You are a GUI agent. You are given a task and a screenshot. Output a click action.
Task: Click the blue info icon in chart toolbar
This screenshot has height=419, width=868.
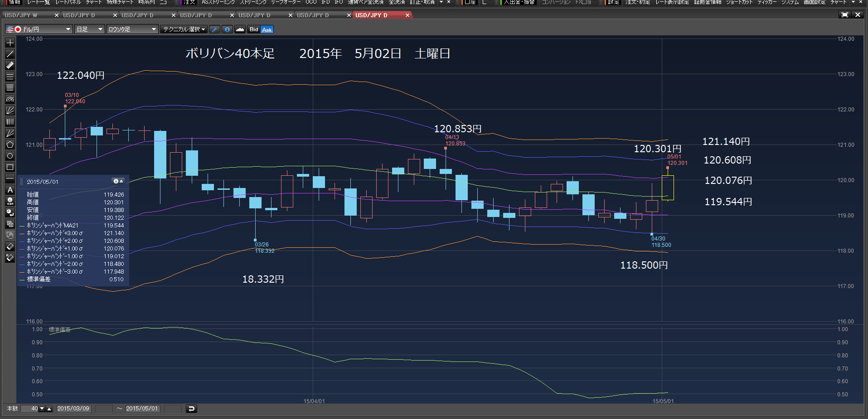pyautogui.click(x=228, y=29)
